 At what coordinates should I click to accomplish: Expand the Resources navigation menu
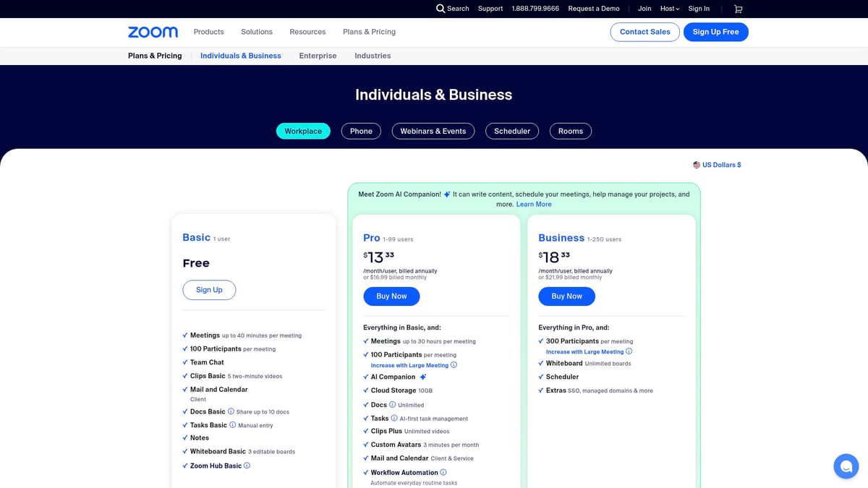(307, 32)
